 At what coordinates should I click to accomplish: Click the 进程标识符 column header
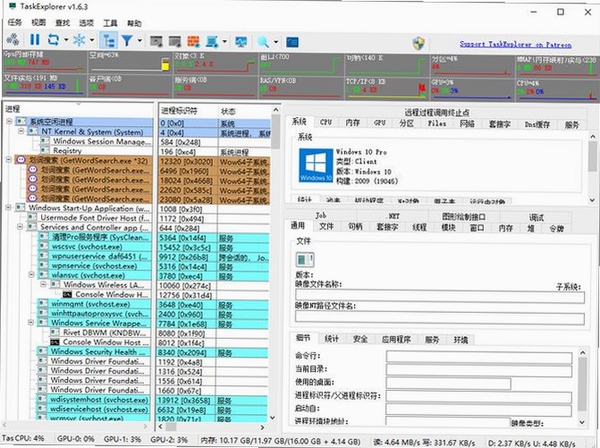coord(188,111)
